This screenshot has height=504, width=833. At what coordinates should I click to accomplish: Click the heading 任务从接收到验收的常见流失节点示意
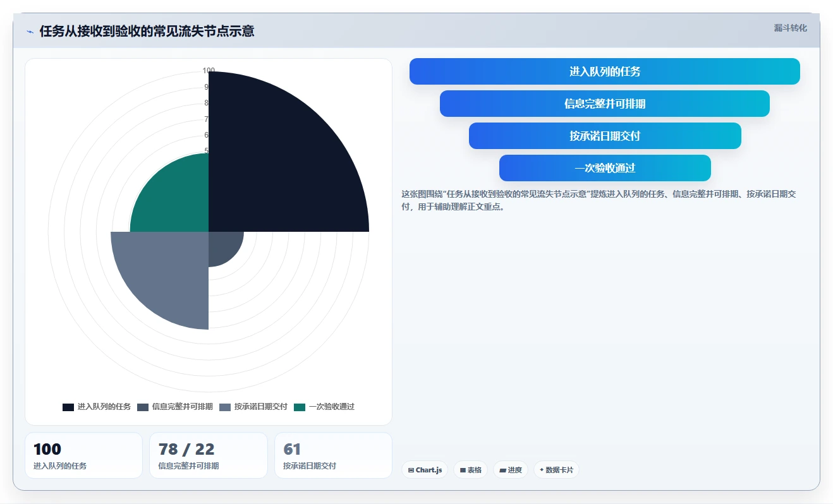pyautogui.click(x=147, y=32)
